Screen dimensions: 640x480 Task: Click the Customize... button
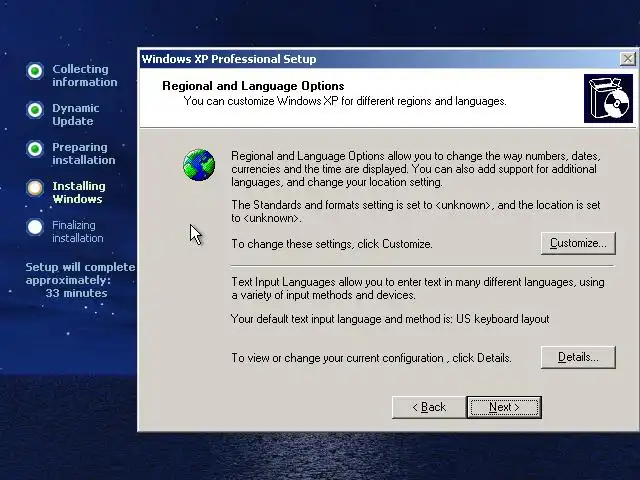578,243
